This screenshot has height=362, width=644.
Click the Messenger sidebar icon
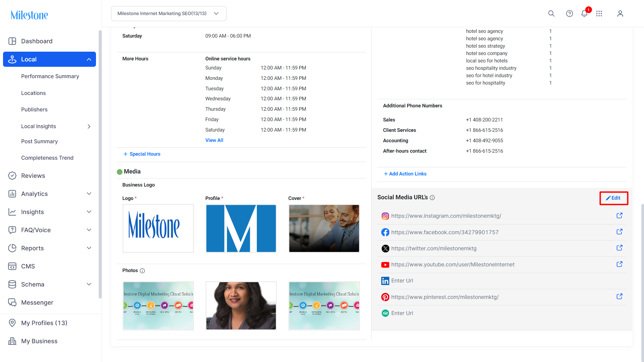pyautogui.click(x=12, y=303)
